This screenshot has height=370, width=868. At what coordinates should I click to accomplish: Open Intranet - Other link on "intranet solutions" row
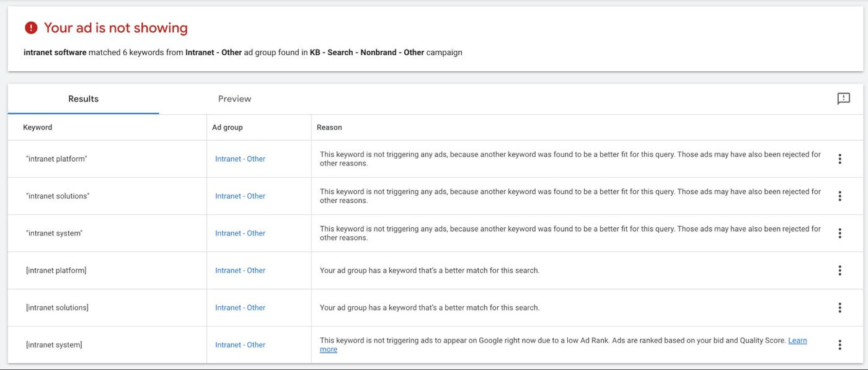point(240,196)
